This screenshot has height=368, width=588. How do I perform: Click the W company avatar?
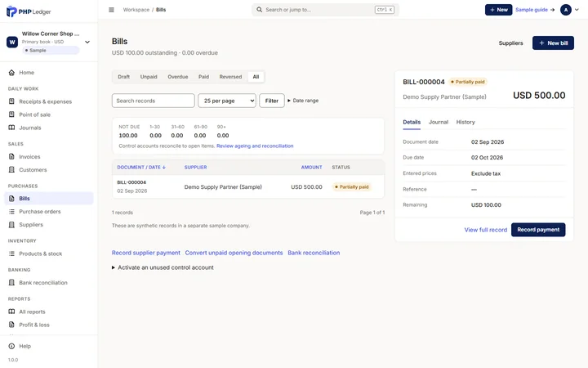point(12,42)
